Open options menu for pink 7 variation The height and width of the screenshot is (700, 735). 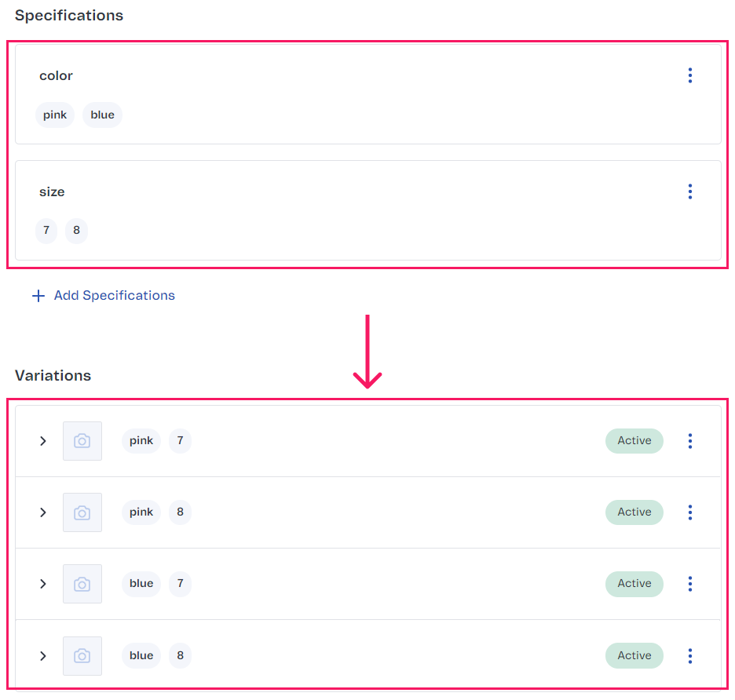[690, 441]
